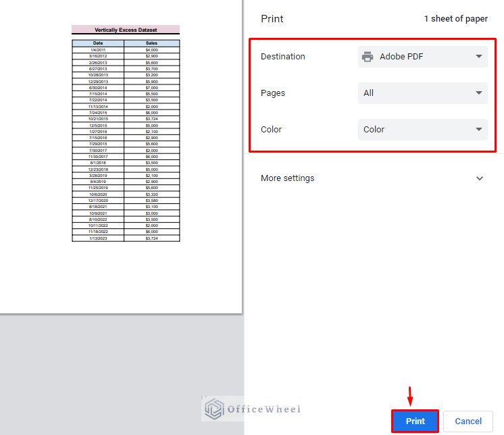Viewport: 504px width, 435px height.
Task: Click the '1 sheet of paper' summary text
Action: pyautogui.click(x=455, y=19)
